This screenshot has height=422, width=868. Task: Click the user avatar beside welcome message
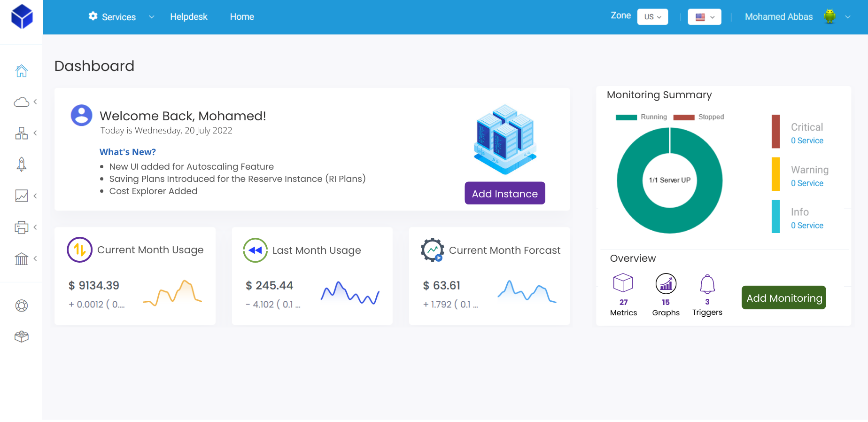tap(82, 115)
